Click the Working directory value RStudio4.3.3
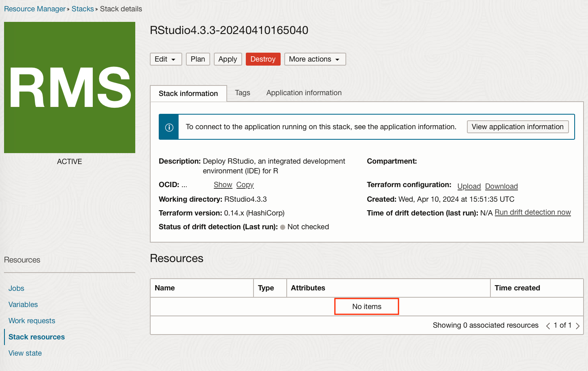This screenshot has width=588, height=371. click(245, 199)
